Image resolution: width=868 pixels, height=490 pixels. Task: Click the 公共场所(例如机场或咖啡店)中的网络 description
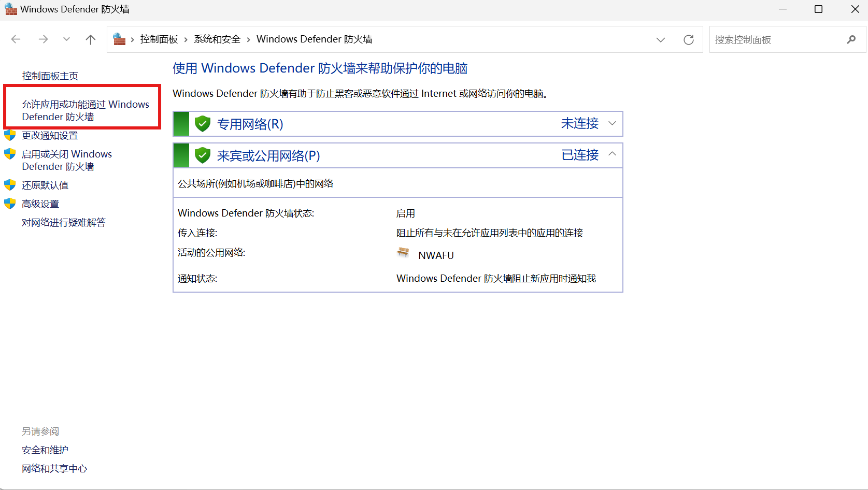[x=256, y=184]
